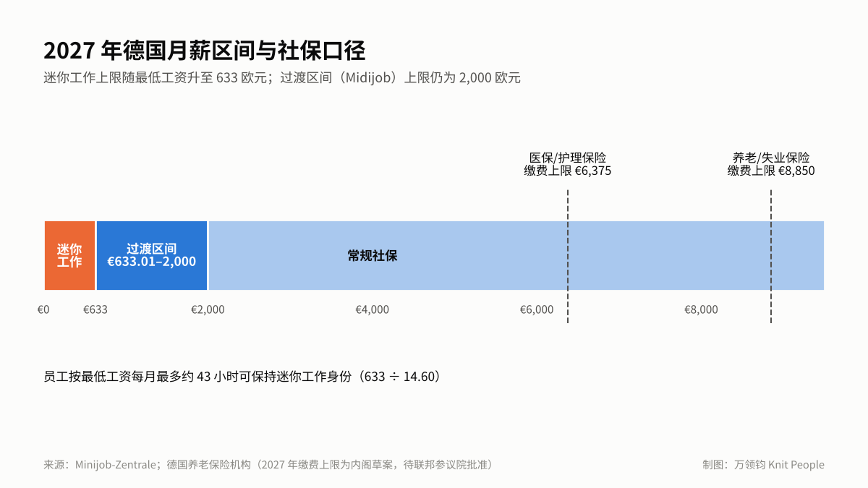Click the dashed line under 缴费上限 €8,850
The image size is (868, 488).
pyautogui.click(x=771, y=256)
